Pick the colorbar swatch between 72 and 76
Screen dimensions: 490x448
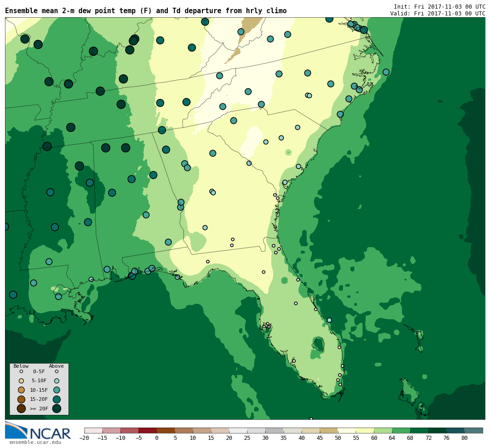(437, 430)
